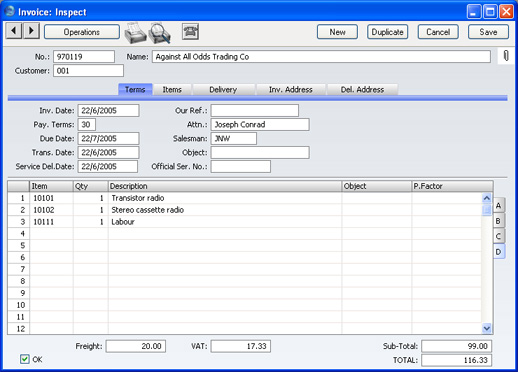
Task: Click the Labour description cell
Action: pyautogui.click(x=225, y=222)
